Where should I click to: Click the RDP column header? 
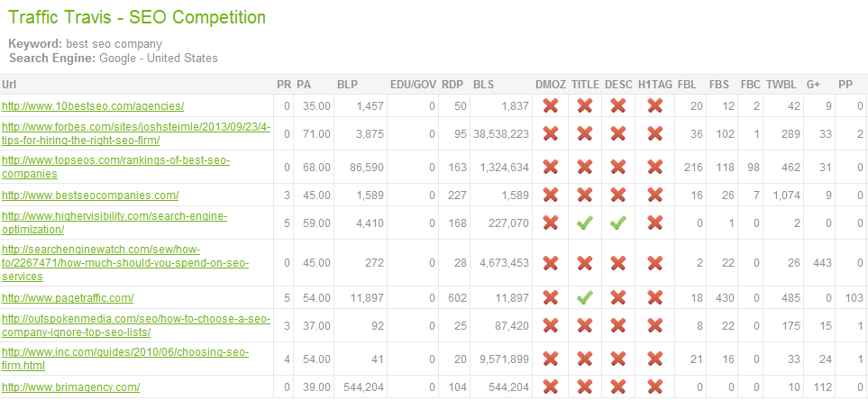tap(452, 85)
